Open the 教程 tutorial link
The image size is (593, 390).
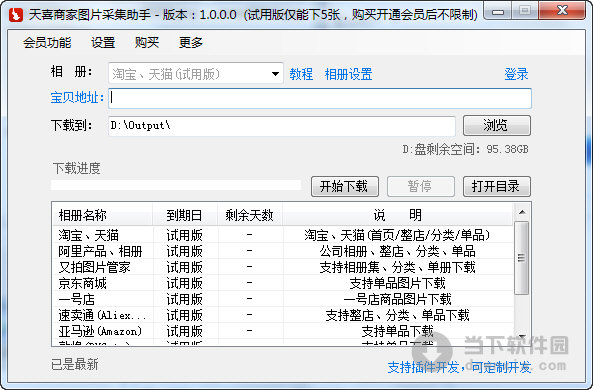tap(301, 74)
